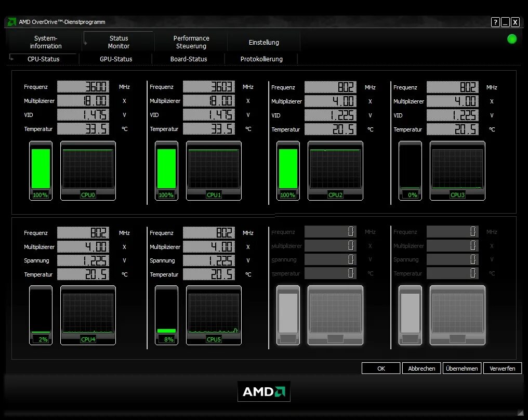Click the CPU4 2% load bar
Screen dimensions: 528x420
[41, 315]
